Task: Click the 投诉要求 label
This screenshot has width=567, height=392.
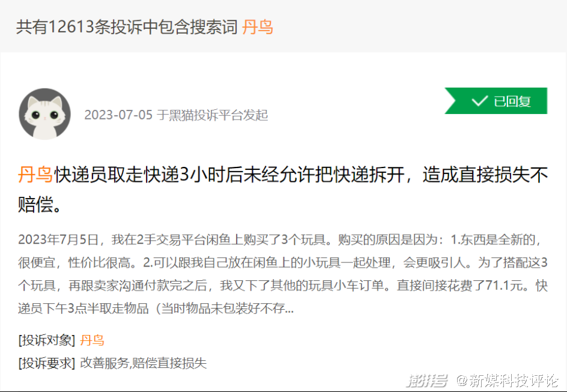Action: (x=47, y=363)
